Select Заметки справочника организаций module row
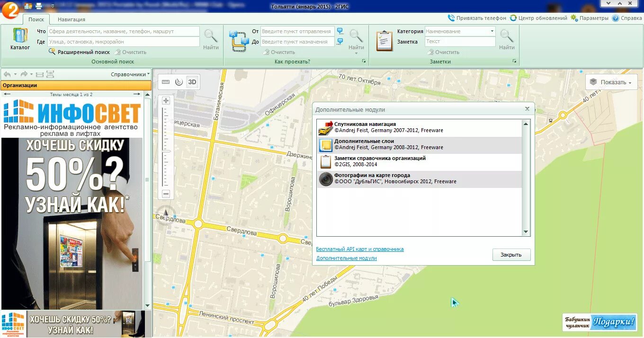This screenshot has width=644, height=338. pyautogui.click(x=419, y=161)
